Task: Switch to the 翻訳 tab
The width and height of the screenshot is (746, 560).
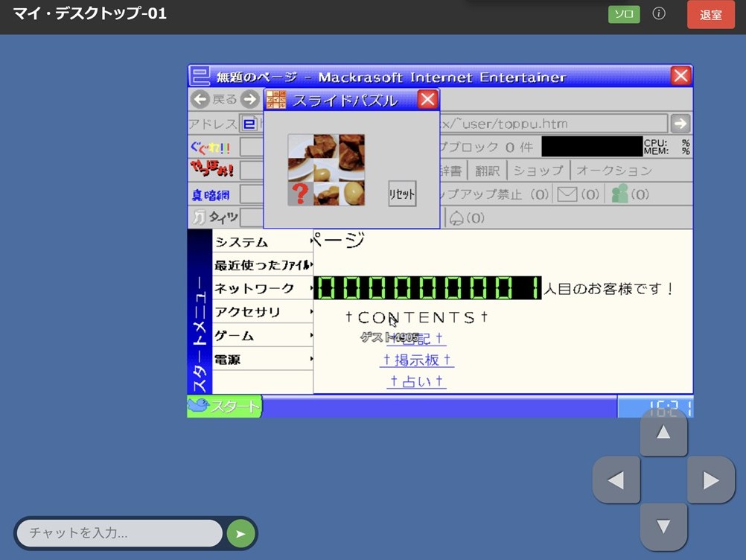Action: click(487, 170)
